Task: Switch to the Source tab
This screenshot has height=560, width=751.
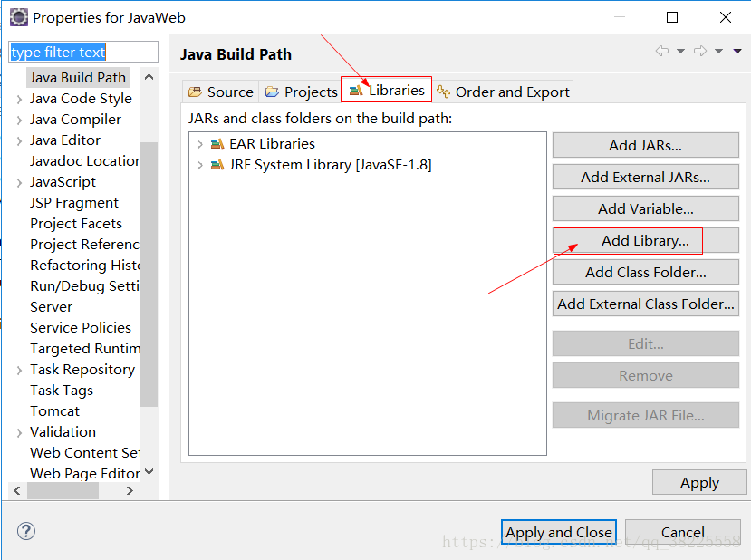Action: click(x=221, y=92)
